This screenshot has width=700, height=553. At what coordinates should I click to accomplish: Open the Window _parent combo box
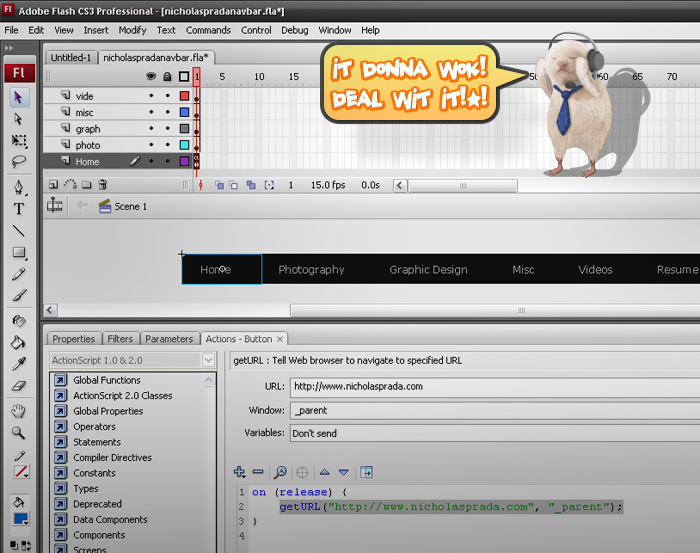click(x=495, y=410)
